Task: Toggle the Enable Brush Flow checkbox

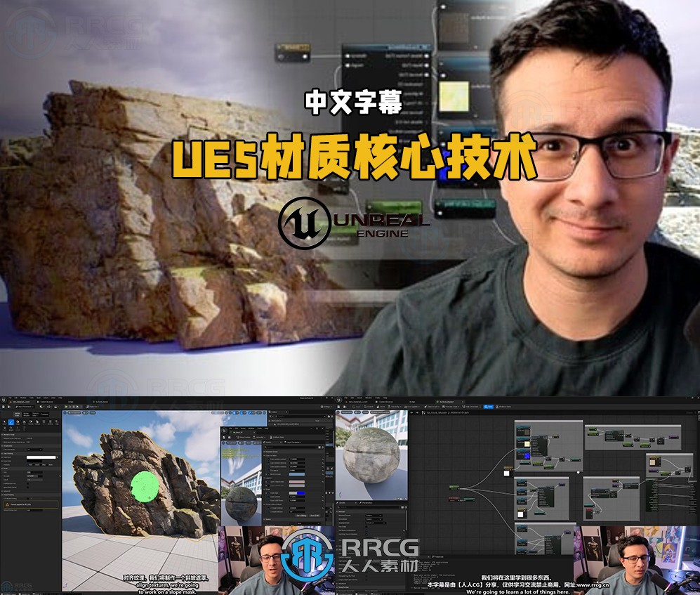Action: pyautogui.click(x=27, y=483)
